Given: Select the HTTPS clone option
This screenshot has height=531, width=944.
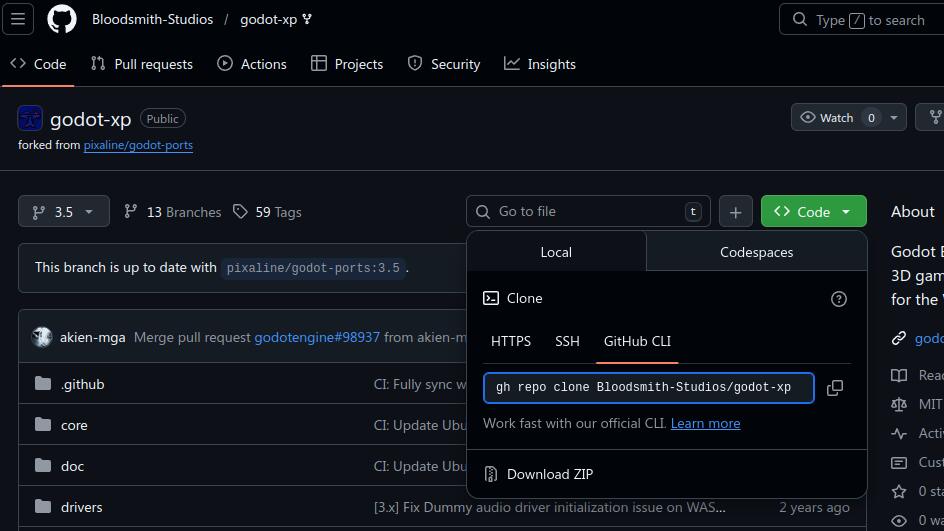Looking at the screenshot, I should 511,341.
